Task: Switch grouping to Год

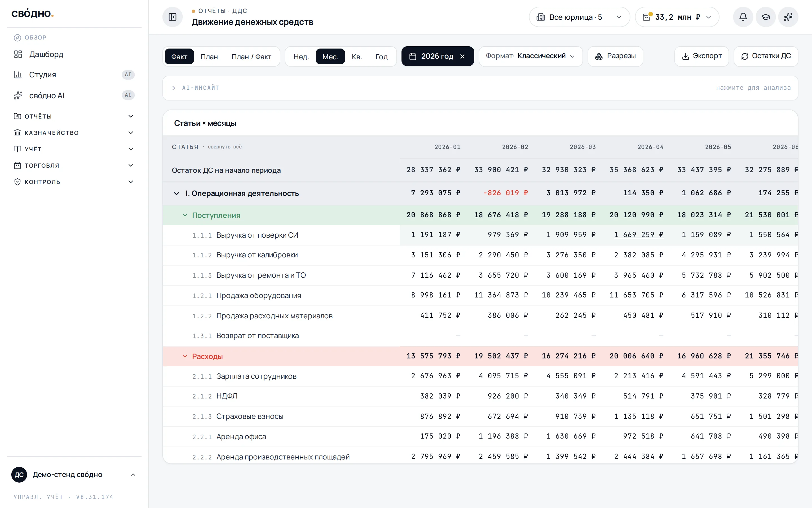Action: [x=381, y=56]
